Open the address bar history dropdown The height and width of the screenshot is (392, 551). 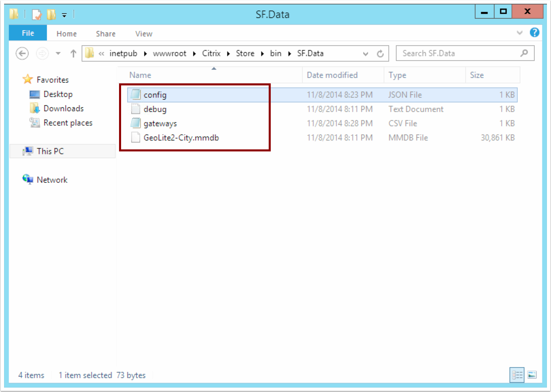click(366, 54)
